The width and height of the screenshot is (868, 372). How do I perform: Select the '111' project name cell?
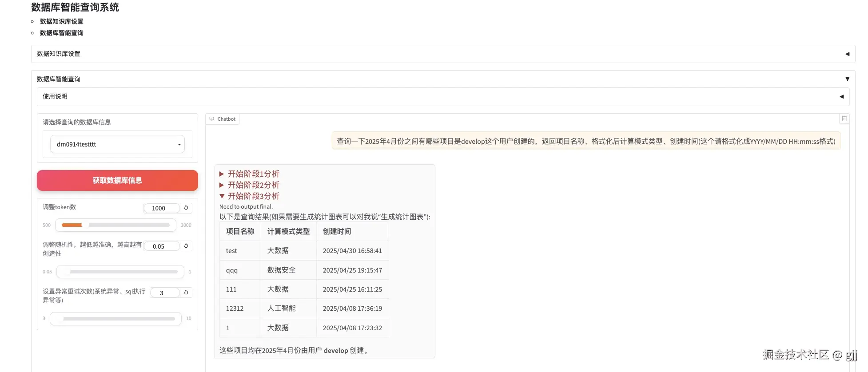pyautogui.click(x=240, y=289)
